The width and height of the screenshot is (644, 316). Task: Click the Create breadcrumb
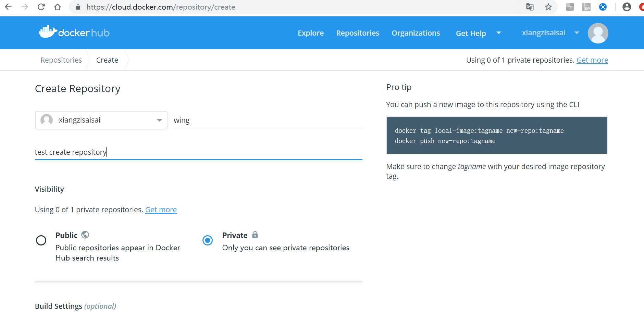(x=107, y=60)
